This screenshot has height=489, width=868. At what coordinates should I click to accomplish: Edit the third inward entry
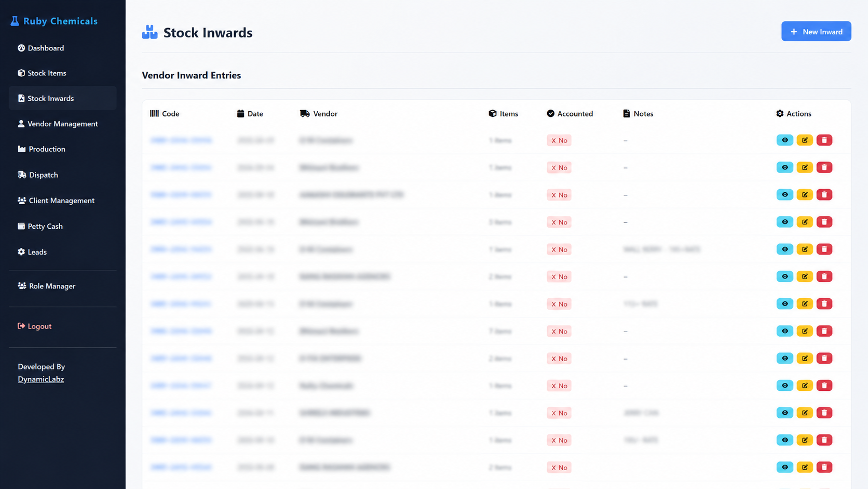pos(805,195)
